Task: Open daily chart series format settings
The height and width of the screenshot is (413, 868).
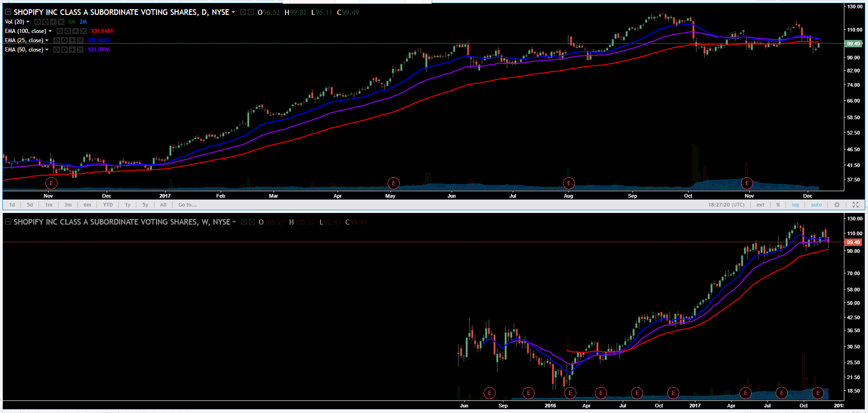Action: click(x=250, y=12)
